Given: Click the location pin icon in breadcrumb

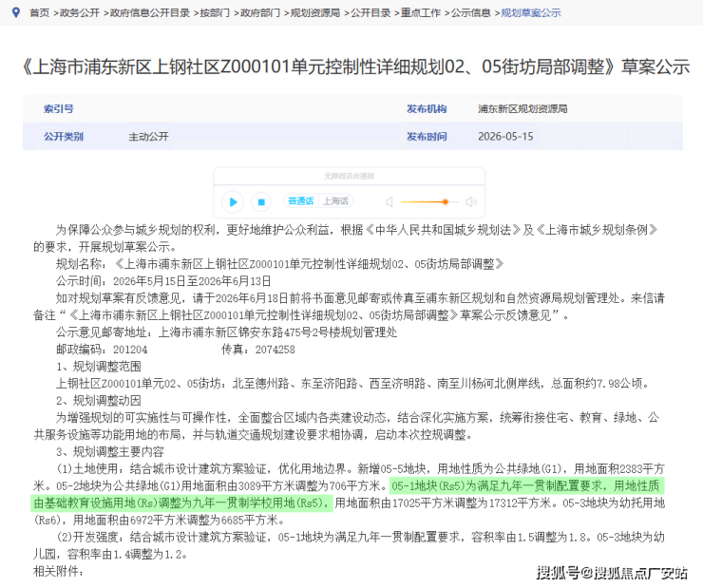Looking at the screenshot, I should (x=16, y=12).
